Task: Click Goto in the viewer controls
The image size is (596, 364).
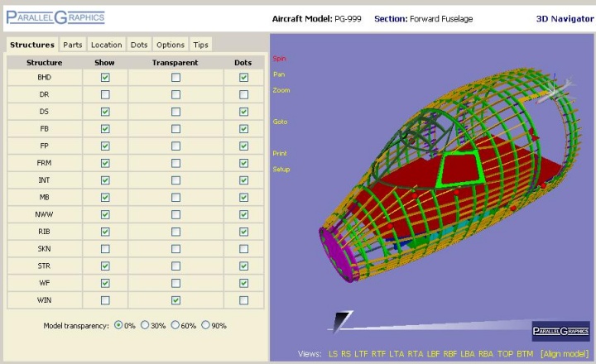Action: pos(280,122)
